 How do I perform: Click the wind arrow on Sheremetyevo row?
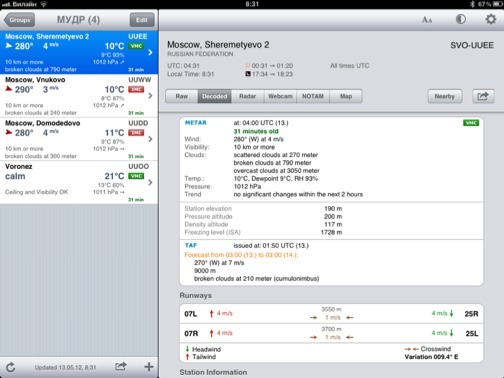pyautogui.click(x=9, y=45)
